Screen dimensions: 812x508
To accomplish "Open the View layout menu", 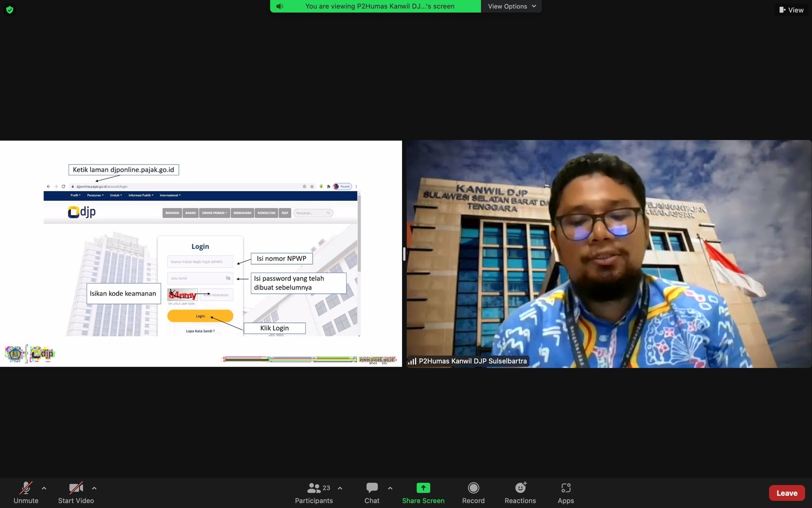I will click(x=791, y=10).
